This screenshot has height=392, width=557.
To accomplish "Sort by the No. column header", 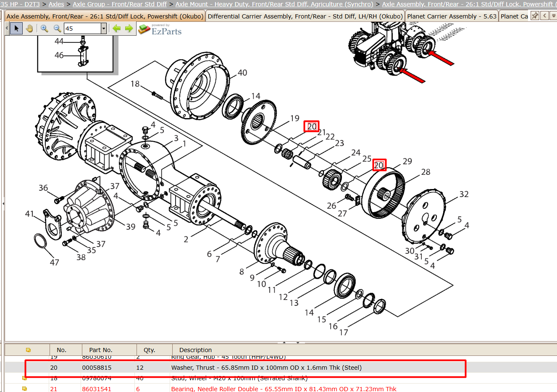I will 62,350.
